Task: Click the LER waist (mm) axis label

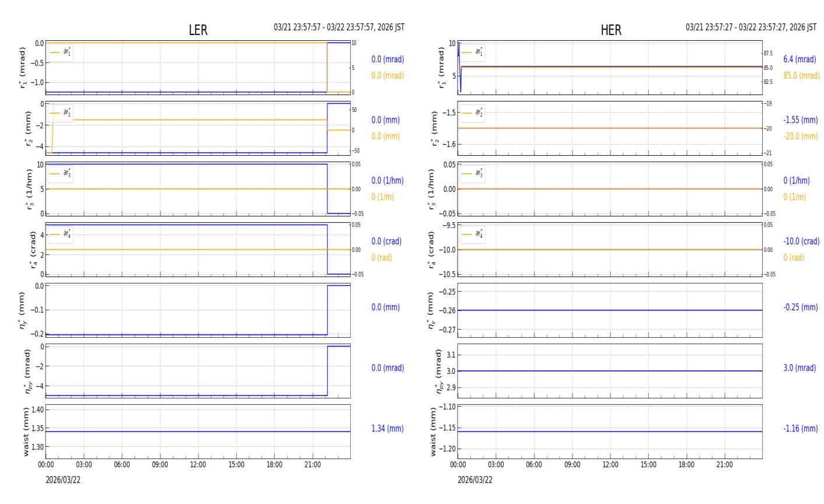Action: tap(26, 432)
